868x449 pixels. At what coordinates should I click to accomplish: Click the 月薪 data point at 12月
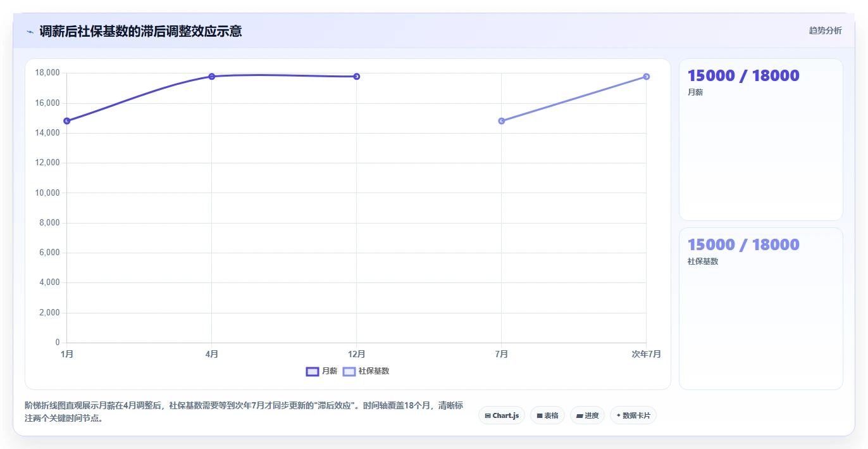tap(357, 76)
